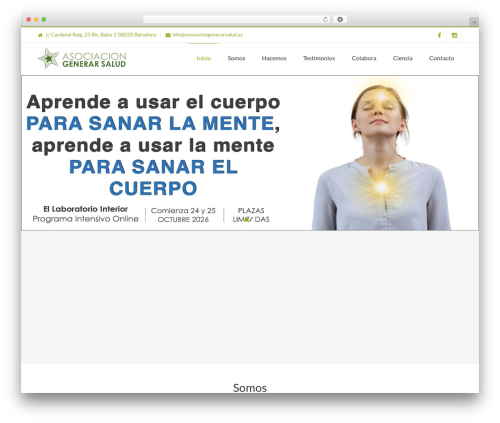
Task: Open the Contacto menu item
Action: tap(441, 58)
